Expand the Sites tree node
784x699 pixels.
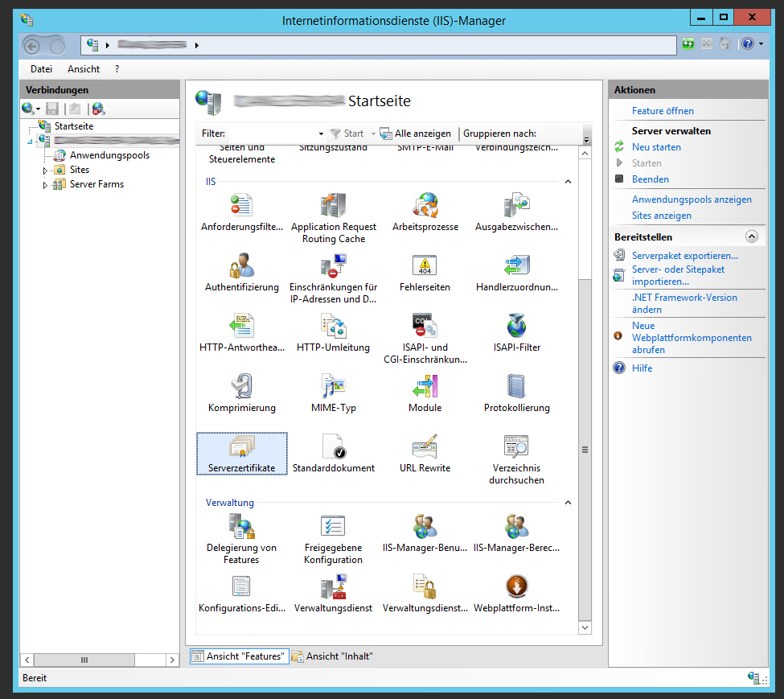(x=45, y=171)
